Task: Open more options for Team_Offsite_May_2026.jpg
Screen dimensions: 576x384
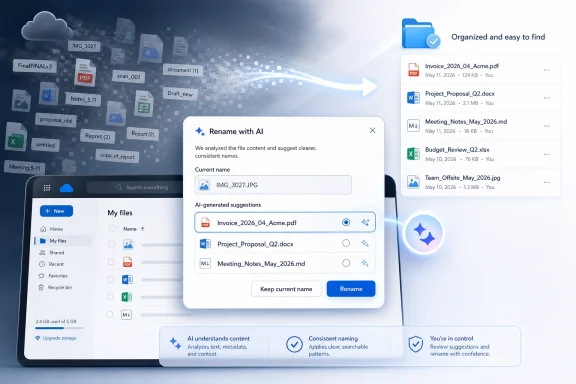Action: [546, 182]
